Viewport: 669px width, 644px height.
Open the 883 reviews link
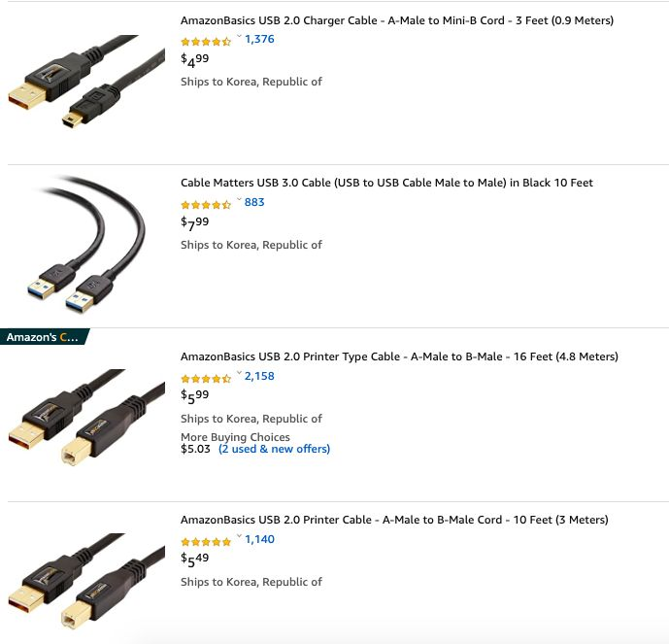point(254,202)
